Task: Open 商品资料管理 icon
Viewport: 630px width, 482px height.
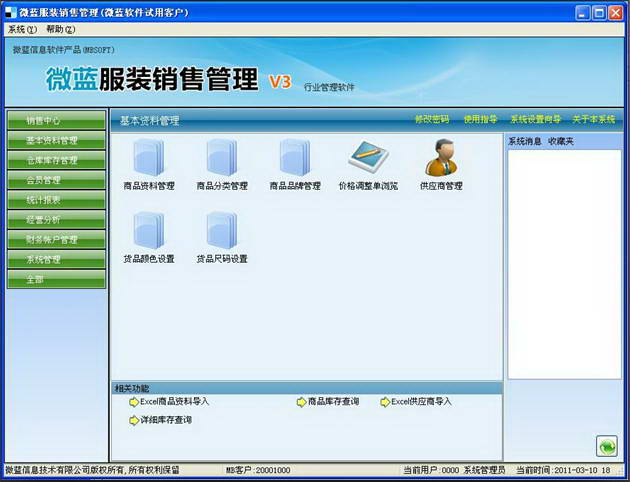Action: 149,158
